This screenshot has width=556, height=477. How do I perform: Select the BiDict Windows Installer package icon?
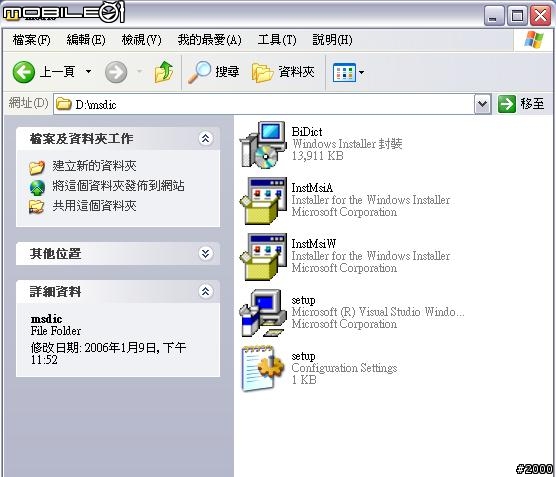[x=263, y=145]
